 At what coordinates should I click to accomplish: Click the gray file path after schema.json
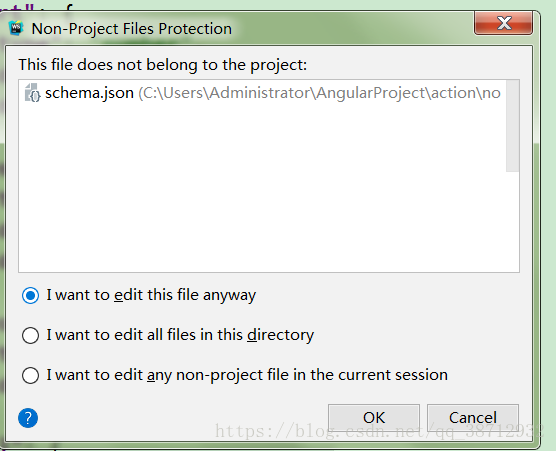coord(319,93)
